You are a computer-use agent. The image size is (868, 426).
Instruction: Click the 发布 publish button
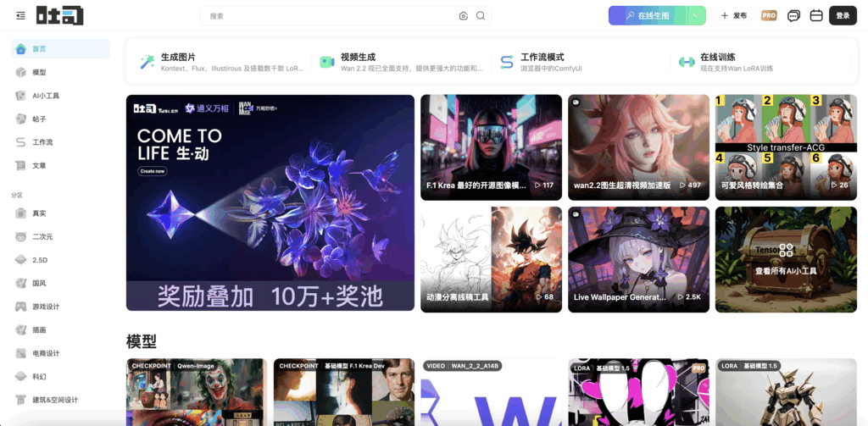point(733,16)
